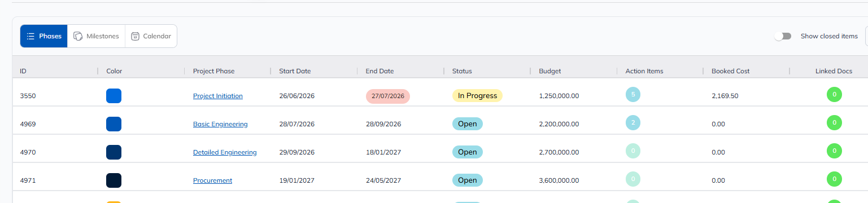Click Open status badge for Detailed Engineering
868x203 pixels.
point(468,152)
